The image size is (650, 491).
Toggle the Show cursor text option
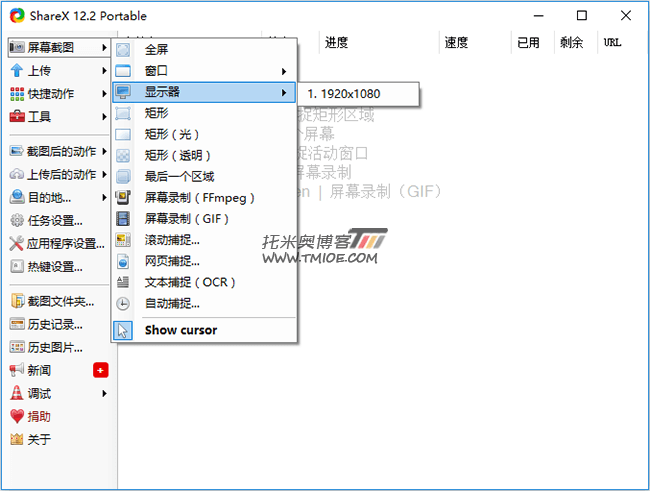pyautogui.click(x=181, y=330)
